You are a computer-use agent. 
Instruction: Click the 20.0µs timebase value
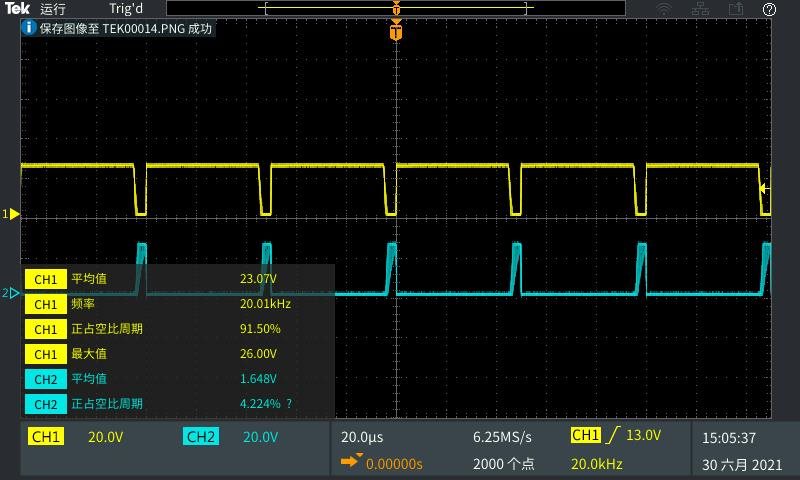pyautogui.click(x=362, y=437)
